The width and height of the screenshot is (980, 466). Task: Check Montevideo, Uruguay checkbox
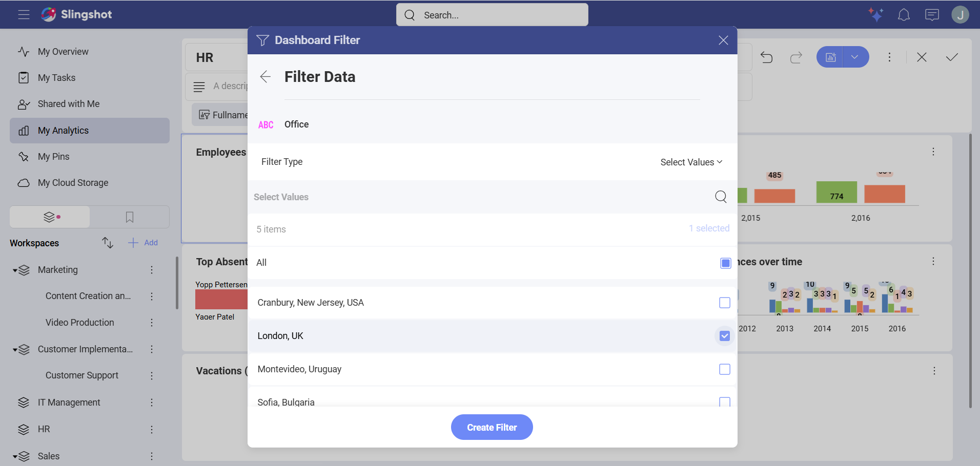click(725, 369)
